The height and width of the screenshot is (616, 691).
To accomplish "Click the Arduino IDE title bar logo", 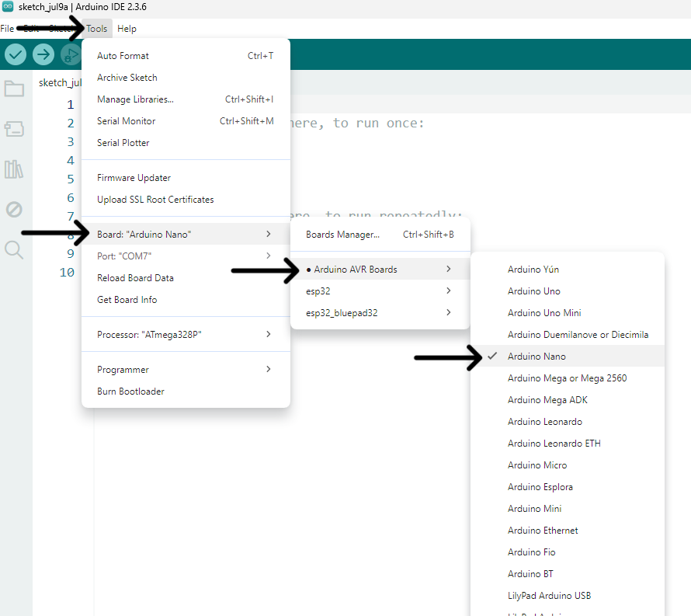I will (x=8, y=6).
